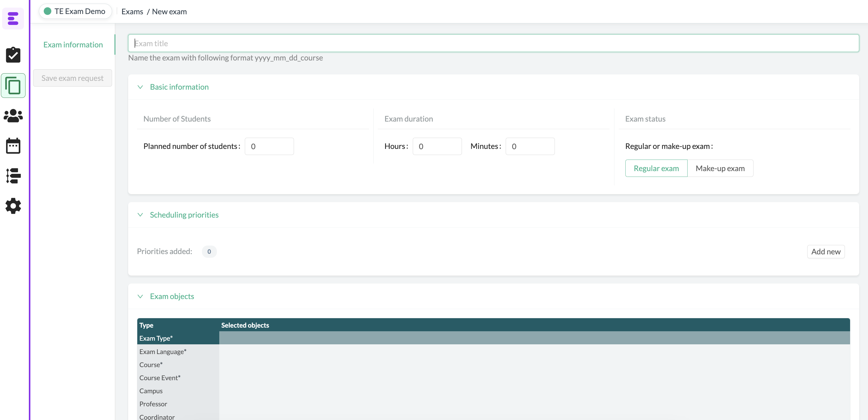868x420 pixels.
Task: Select the copy pages sidebar icon
Action: [13, 86]
